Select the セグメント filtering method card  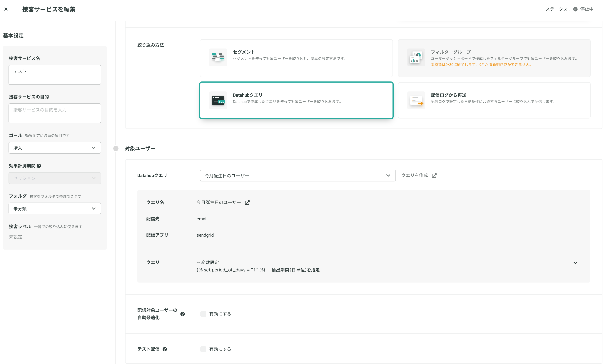(296, 58)
